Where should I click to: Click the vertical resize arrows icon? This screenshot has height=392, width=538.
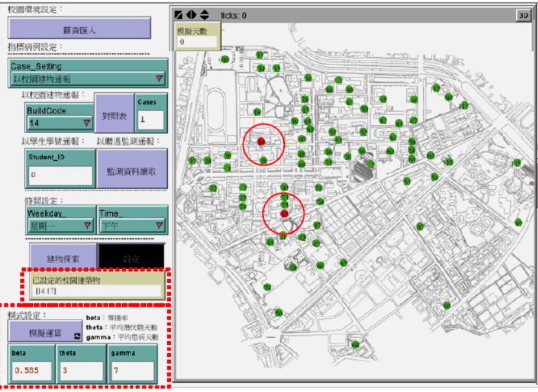pyautogui.click(x=205, y=15)
